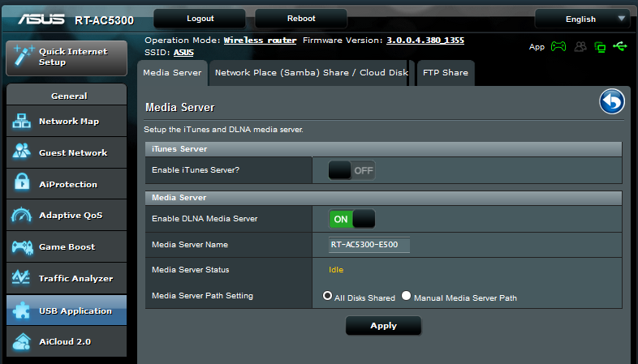Select Manual Media Server Path option
This screenshot has width=638, height=364.
[406, 296]
